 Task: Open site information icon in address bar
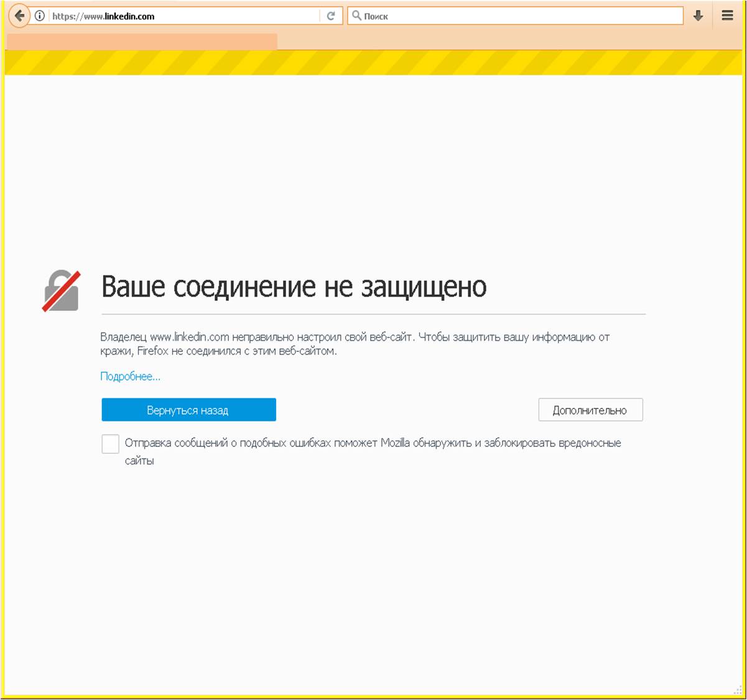pos(40,16)
